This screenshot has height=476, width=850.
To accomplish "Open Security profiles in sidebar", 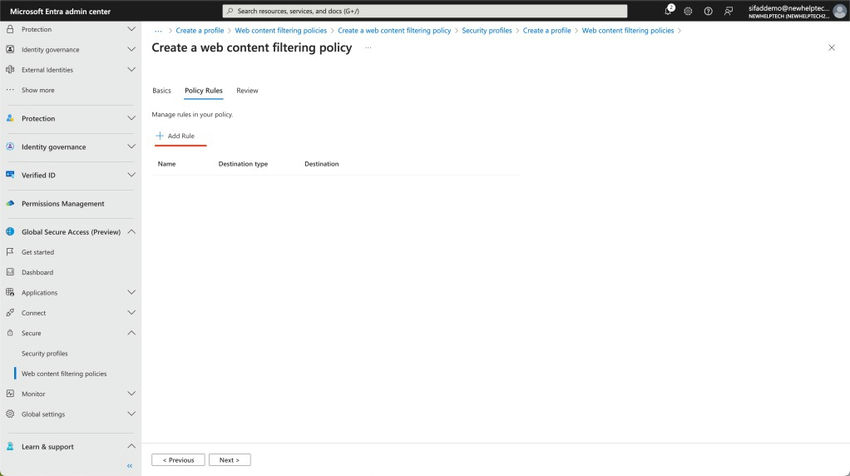I will point(44,353).
